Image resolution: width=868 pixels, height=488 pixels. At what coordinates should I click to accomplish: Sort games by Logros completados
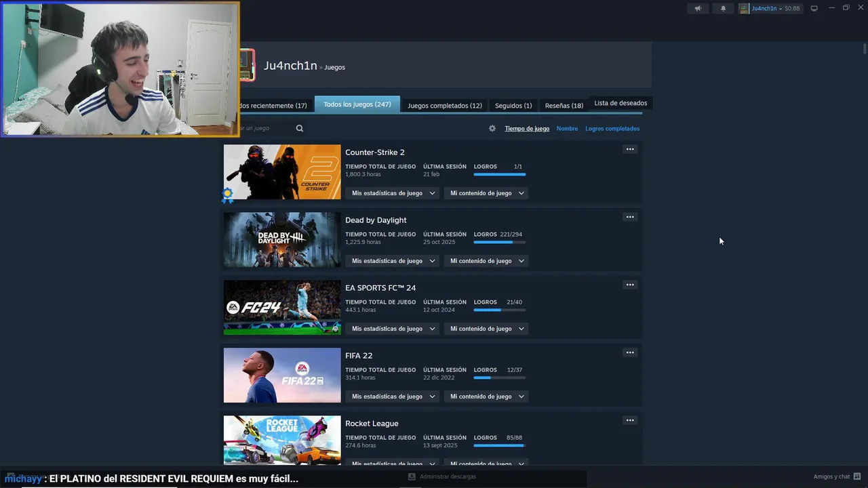pos(612,128)
